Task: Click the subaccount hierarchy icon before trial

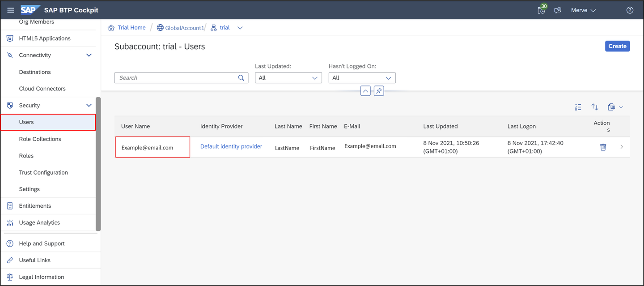Action: [x=214, y=28]
